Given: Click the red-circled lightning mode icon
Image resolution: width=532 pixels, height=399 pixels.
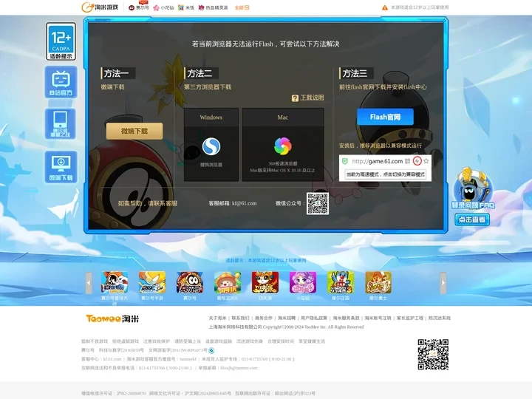Looking at the screenshot, I should click(x=417, y=161).
